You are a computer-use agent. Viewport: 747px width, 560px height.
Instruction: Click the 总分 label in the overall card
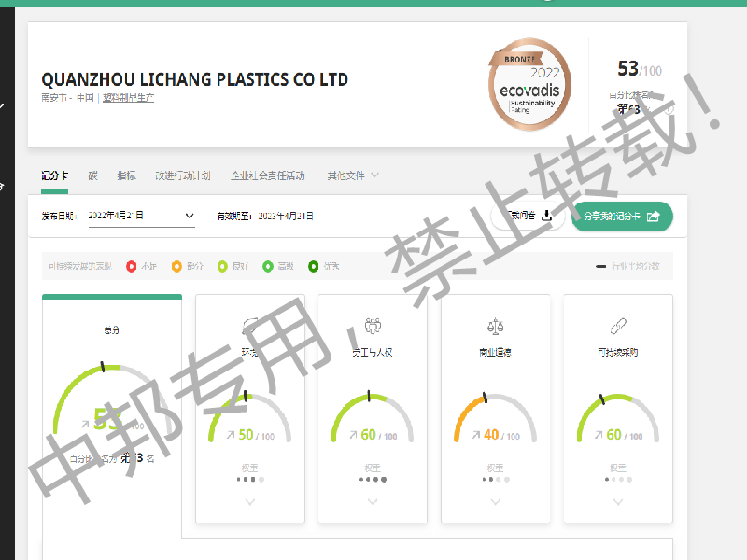coord(111,330)
